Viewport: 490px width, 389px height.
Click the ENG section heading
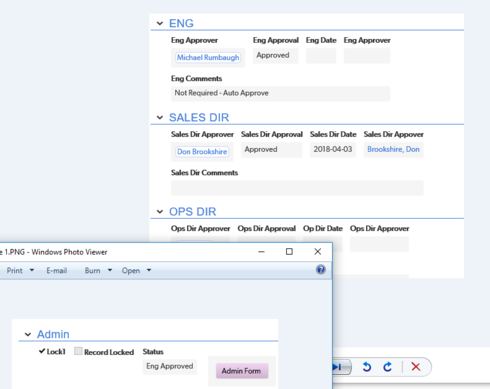181,23
